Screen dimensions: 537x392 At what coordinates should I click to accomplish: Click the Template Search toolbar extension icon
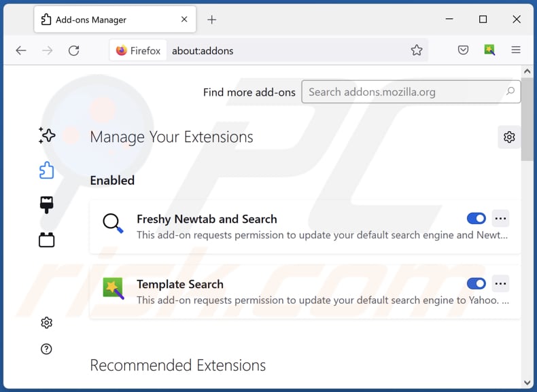(489, 50)
